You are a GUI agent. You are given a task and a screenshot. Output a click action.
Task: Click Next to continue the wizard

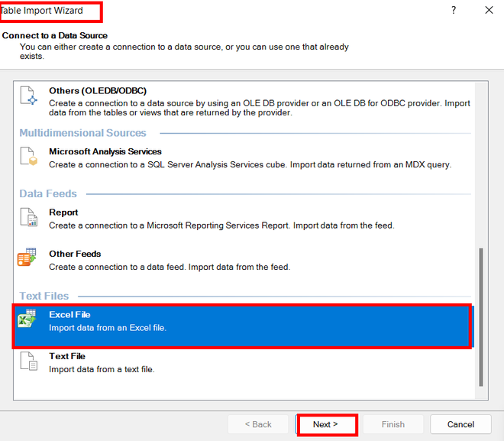coord(325,424)
